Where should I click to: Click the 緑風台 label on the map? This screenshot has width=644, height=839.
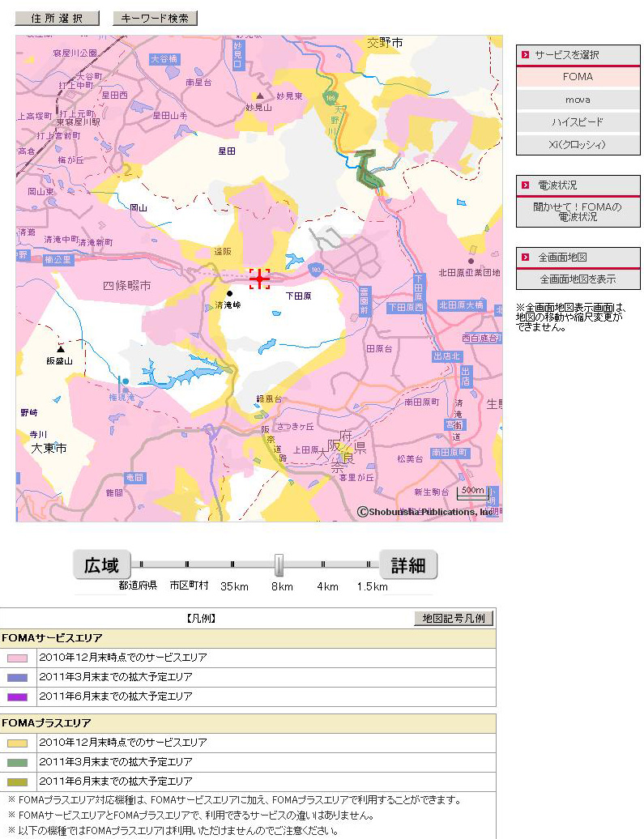(269, 398)
